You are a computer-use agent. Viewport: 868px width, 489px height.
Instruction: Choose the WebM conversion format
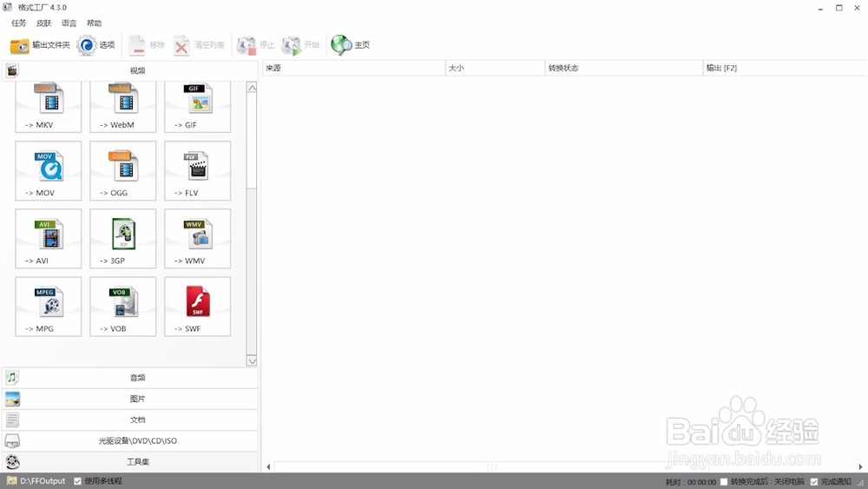click(123, 106)
